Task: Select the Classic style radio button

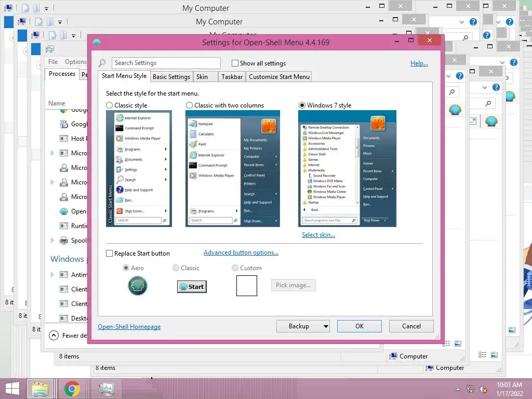Action: click(109, 105)
